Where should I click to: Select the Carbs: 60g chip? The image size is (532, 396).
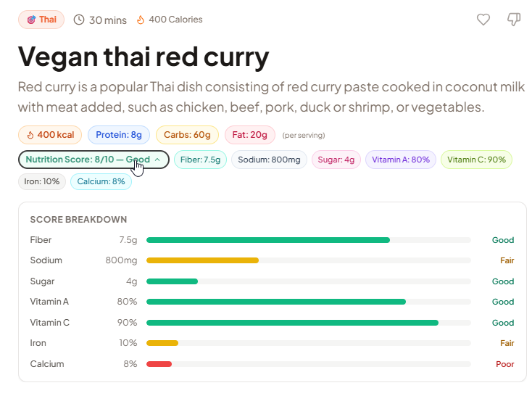tap(187, 135)
